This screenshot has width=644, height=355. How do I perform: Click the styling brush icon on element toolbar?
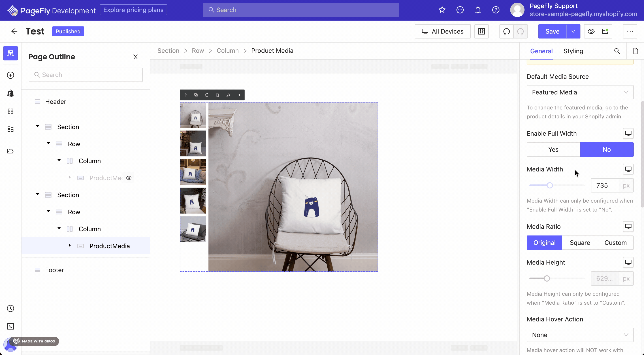coord(228,95)
